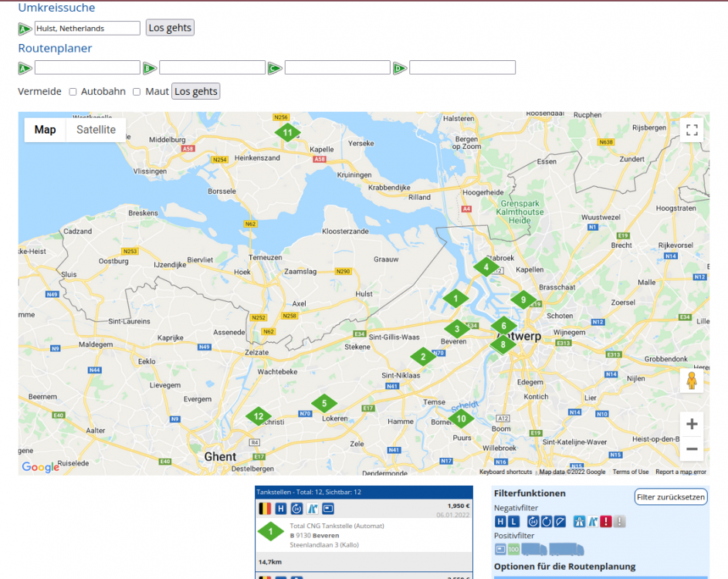Click the Umkreissuche heading

click(56, 8)
